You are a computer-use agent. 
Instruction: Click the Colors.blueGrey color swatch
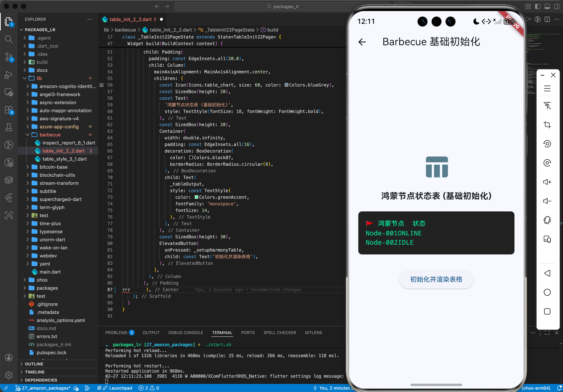[286, 85]
